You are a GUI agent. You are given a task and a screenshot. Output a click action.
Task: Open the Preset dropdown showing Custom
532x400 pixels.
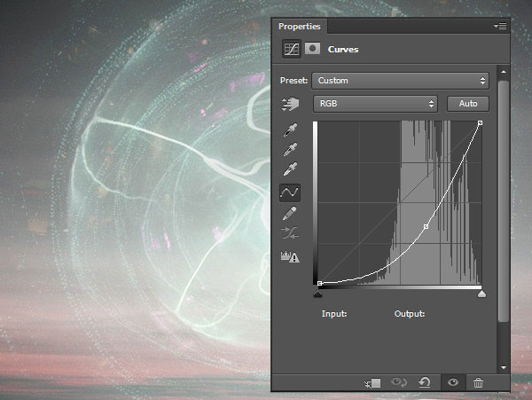coord(400,81)
